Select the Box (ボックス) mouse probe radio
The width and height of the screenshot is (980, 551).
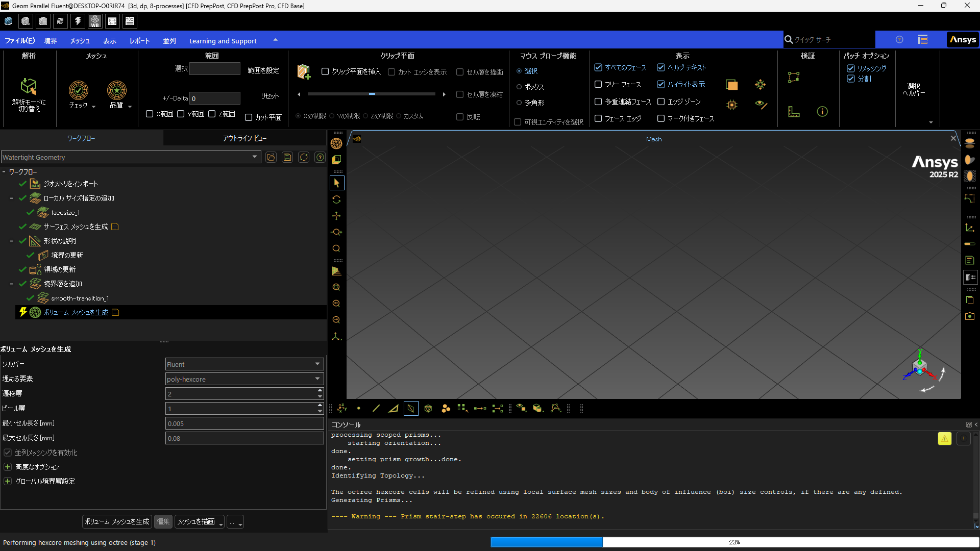(519, 87)
